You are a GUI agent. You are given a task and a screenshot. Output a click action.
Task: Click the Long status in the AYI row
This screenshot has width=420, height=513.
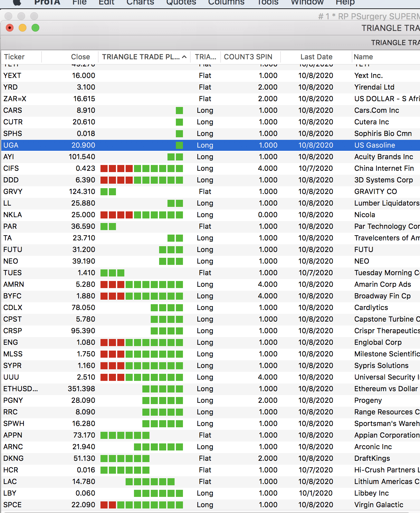coord(205,157)
